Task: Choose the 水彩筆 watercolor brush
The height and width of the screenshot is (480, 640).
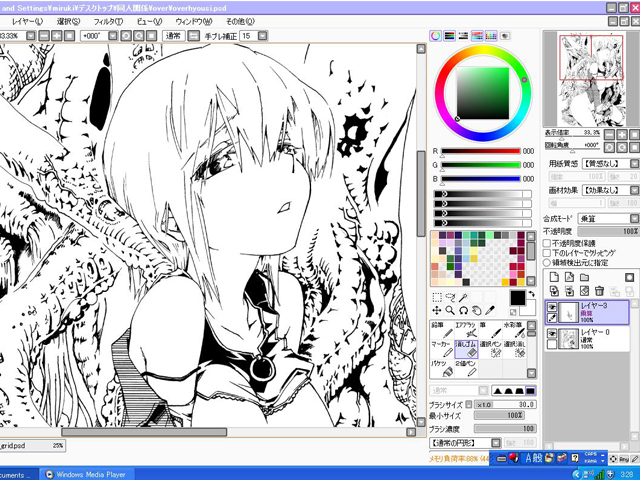Action: click(514, 330)
